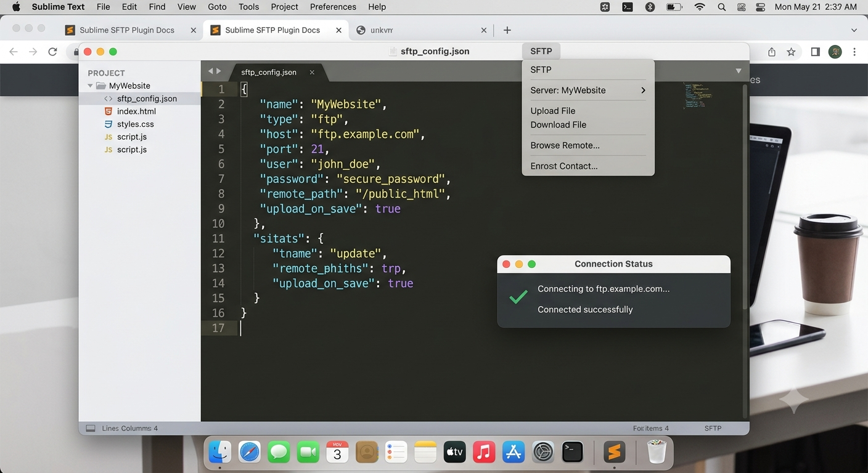868x473 pixels.
Task: Select sftp_config.json in the project sidebar
Action: click(140, 99)
